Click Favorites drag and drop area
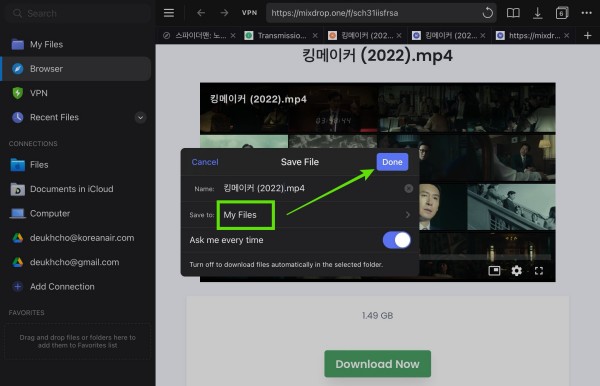 click(x=77, y=341)
